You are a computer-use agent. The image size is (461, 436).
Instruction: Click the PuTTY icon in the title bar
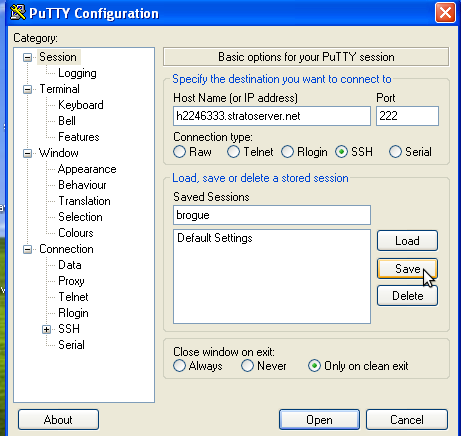(18, 12)
